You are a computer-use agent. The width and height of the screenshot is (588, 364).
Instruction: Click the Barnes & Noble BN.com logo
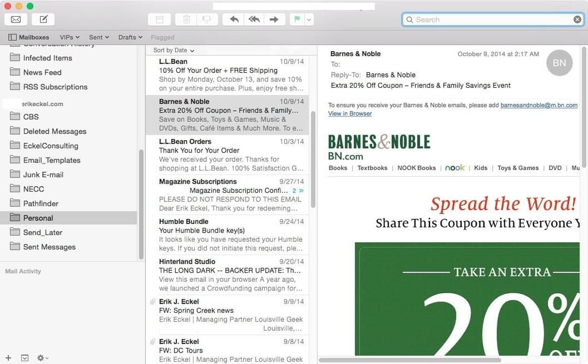(379, 147)
